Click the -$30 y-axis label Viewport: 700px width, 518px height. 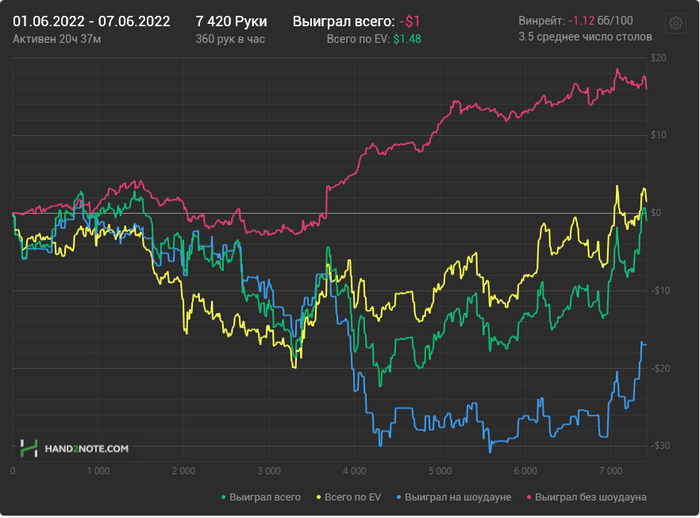pyautogui.click(x=660, y=445)
